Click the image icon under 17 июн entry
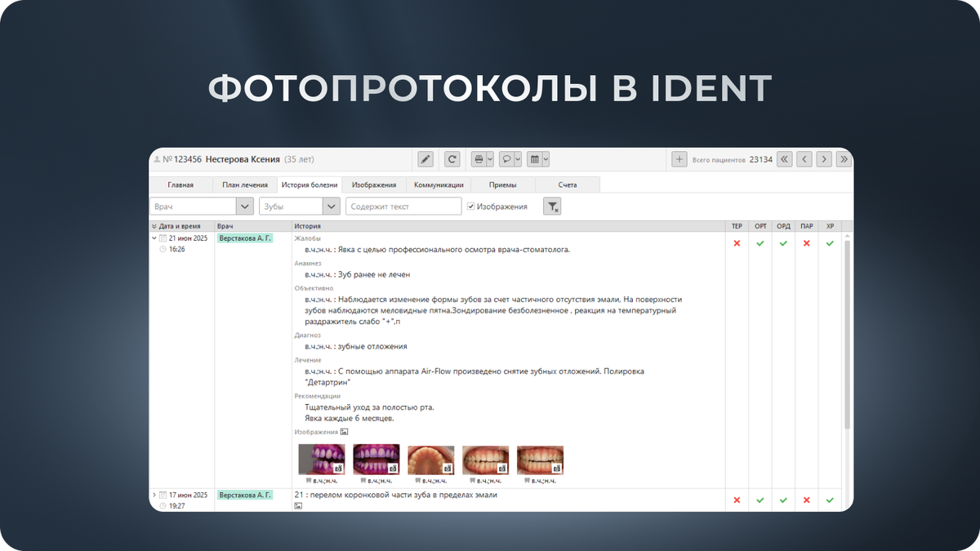This screenshot has width=980, height=551. pyautogui.click(x=298, y=506)
